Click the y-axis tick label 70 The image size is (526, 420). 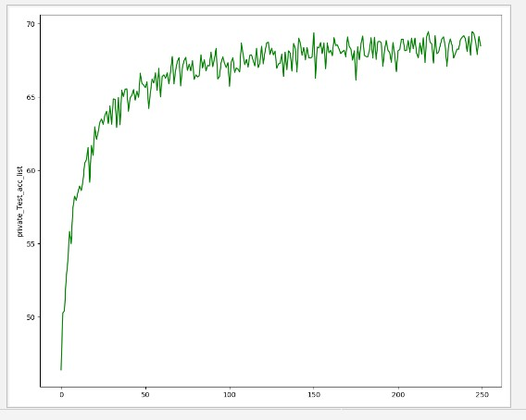(x=31, y=24)
